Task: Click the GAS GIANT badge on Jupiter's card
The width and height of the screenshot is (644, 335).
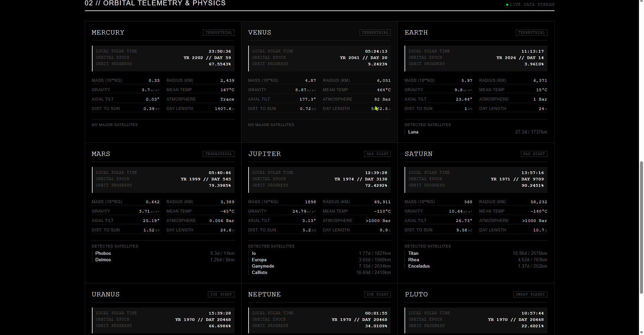Action: (x=377, y=154)
